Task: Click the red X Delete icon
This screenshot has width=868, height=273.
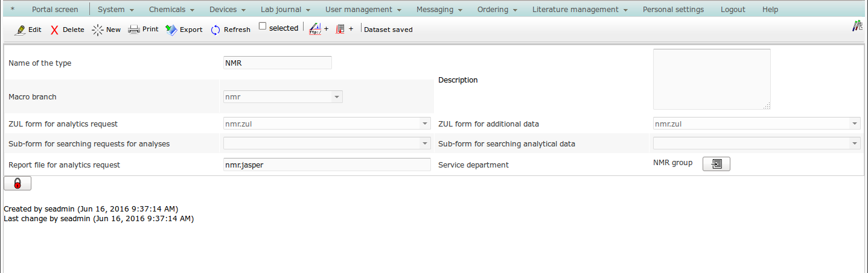Action: click(54, 30)
